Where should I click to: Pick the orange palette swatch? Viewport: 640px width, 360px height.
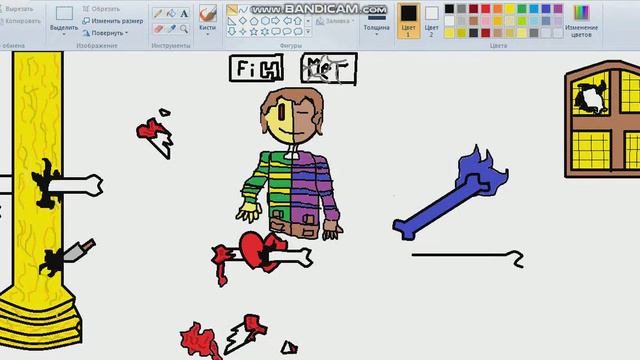(498, 9)
